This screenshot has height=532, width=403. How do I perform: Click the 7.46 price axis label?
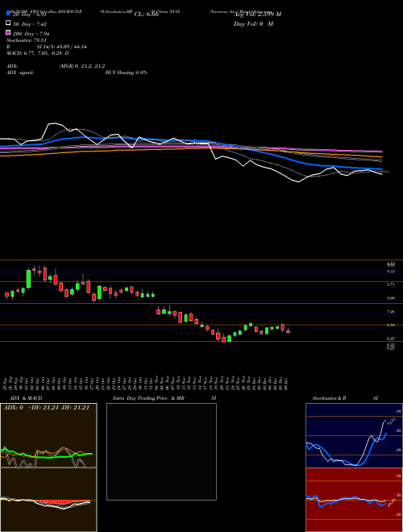pos(391,311)
